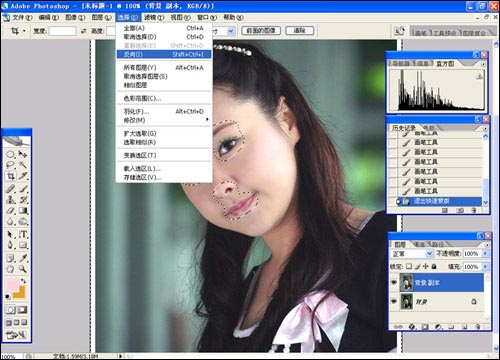The image size is (500, 360).
Task: Choose the Hand tool
Action: click(x=10, y=269)
